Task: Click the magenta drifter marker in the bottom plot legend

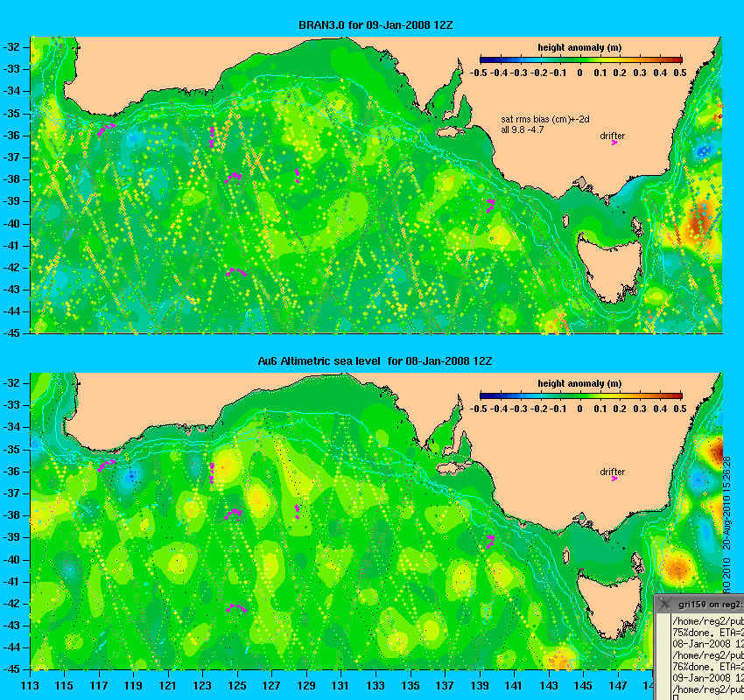Action: pos(614,479)
